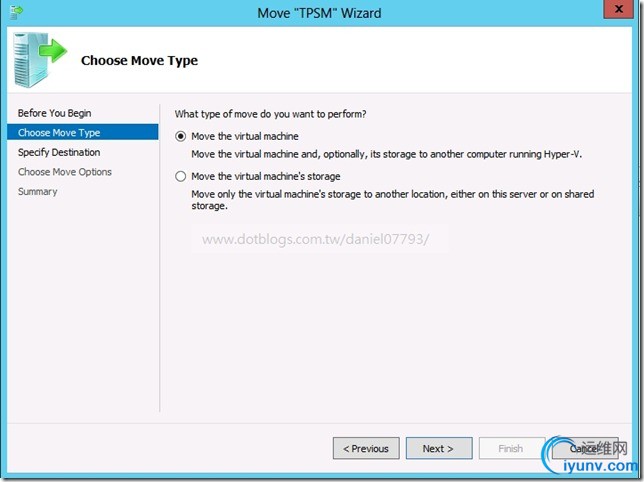Click the description mentioning Hyper-V
Screen dimensions: 644x482
pyautogui.click(x=386, y=154)
